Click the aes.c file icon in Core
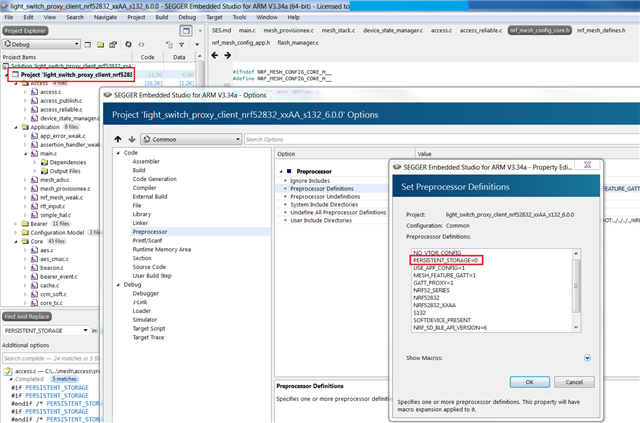This screenshot has width=640, height=423. 35,250
